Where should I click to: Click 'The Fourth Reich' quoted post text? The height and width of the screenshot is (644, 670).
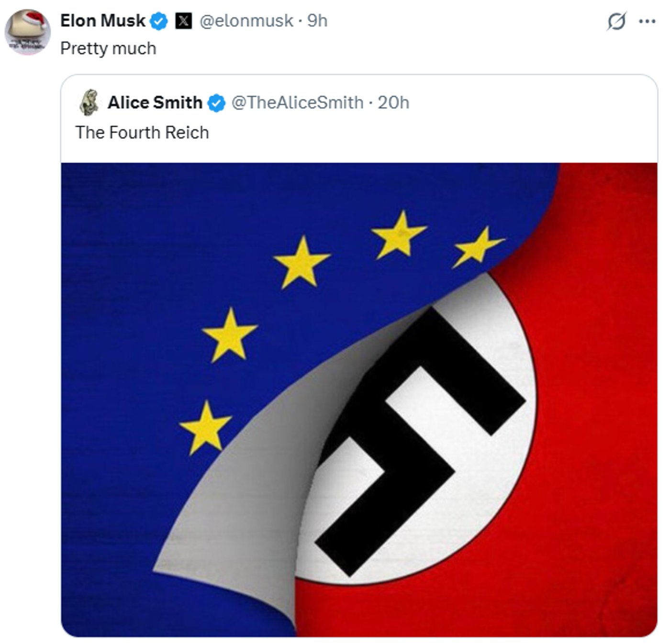point(142,133)
